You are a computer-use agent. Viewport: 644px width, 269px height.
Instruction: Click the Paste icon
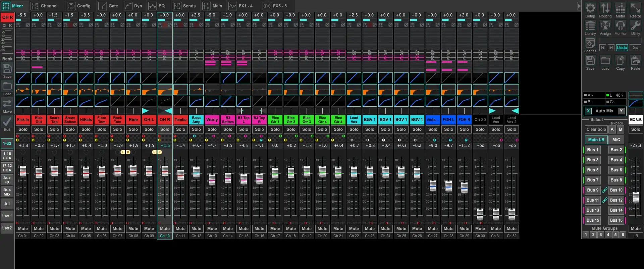(635, 60)
